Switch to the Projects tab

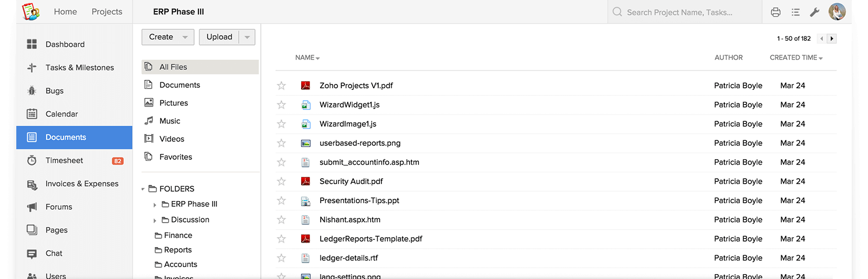[107, 12]
